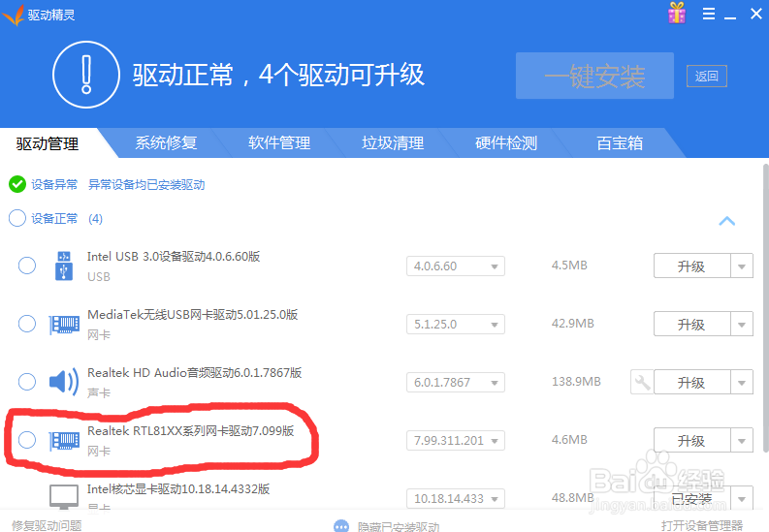This screenshot has width=769, height=532.
Task: Switch to the 百宝箱 tab
Action: [x=620, y=143]
